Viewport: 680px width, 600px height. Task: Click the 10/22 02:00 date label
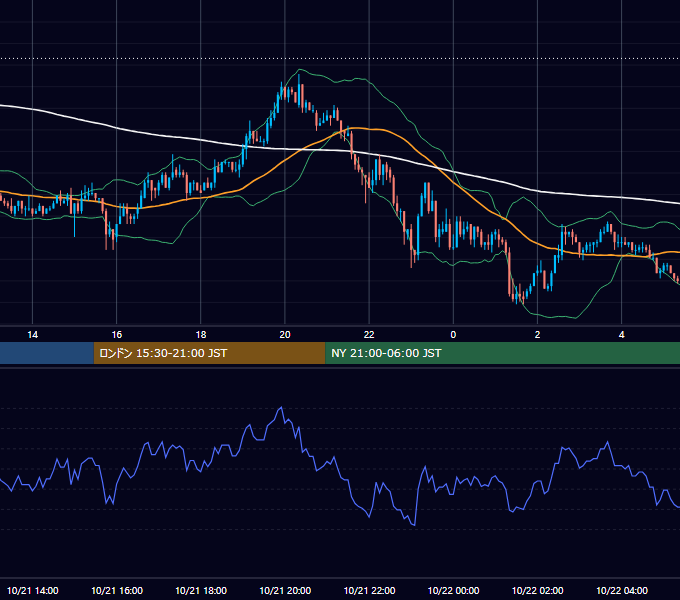point(537,590)
